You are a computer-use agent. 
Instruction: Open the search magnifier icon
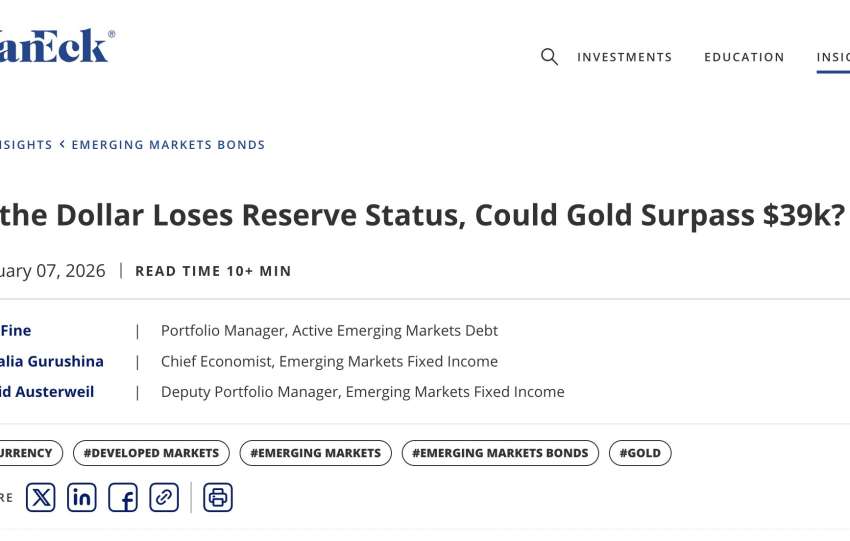(x=549, y=57)
